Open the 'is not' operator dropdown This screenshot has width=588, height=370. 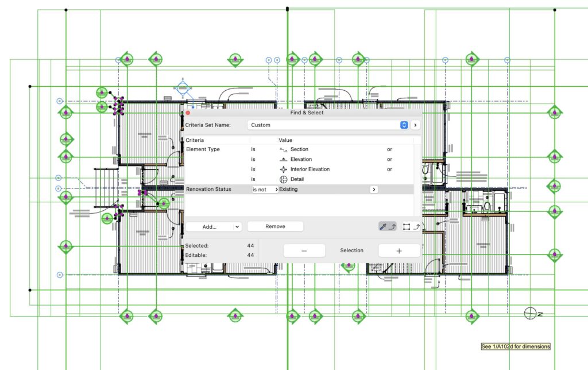[x=265, y=189]
